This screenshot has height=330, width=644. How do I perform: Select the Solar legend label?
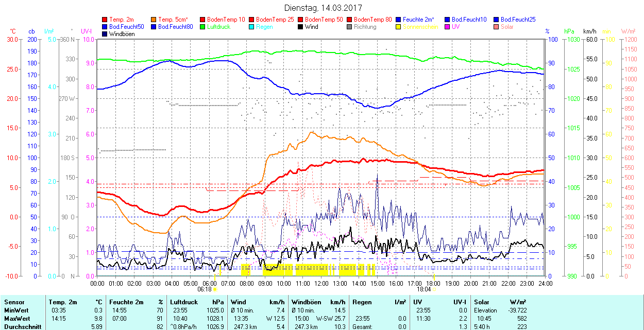507,26
